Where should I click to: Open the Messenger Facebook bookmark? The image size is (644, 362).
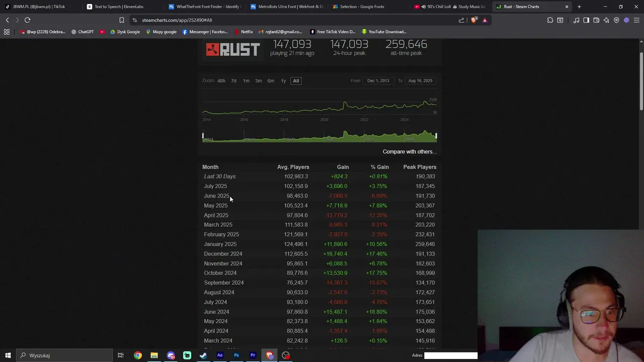click(205, 32)
